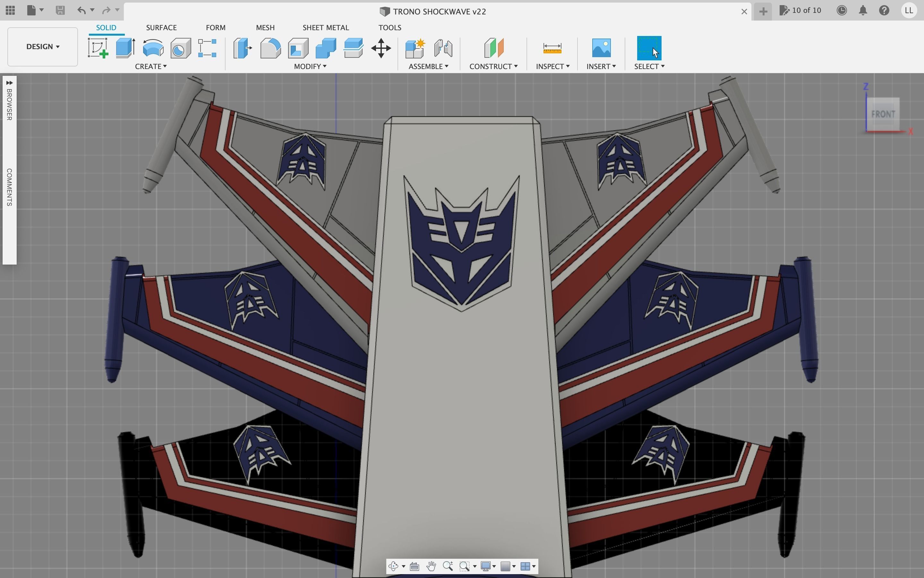Activate the Zoom Window tool

[464, 566]
